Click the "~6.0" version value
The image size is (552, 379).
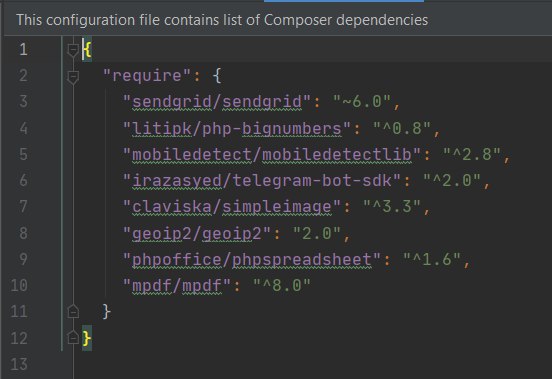point(362,102)
